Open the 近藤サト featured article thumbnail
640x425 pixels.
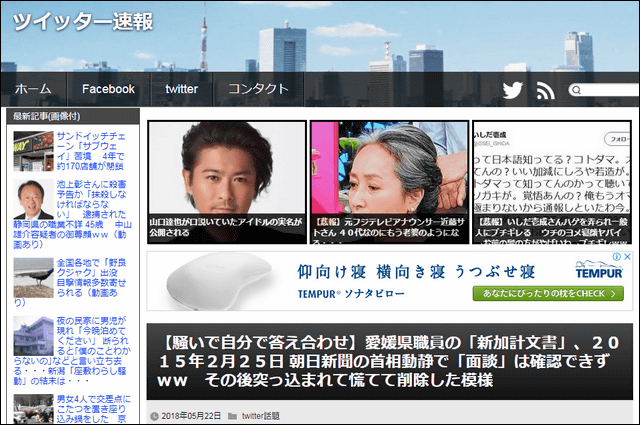389,182
